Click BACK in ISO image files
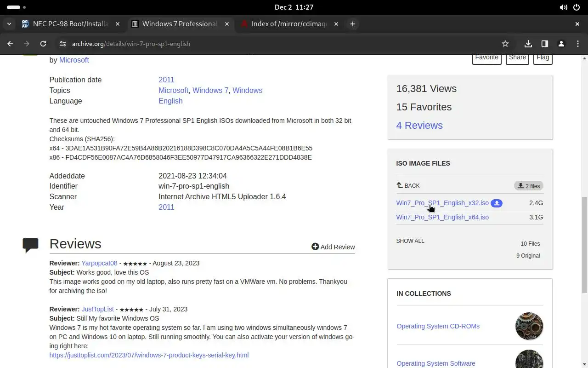Image resolution: width=588 pixels, height=368 pixels. [x=408, y=186]
